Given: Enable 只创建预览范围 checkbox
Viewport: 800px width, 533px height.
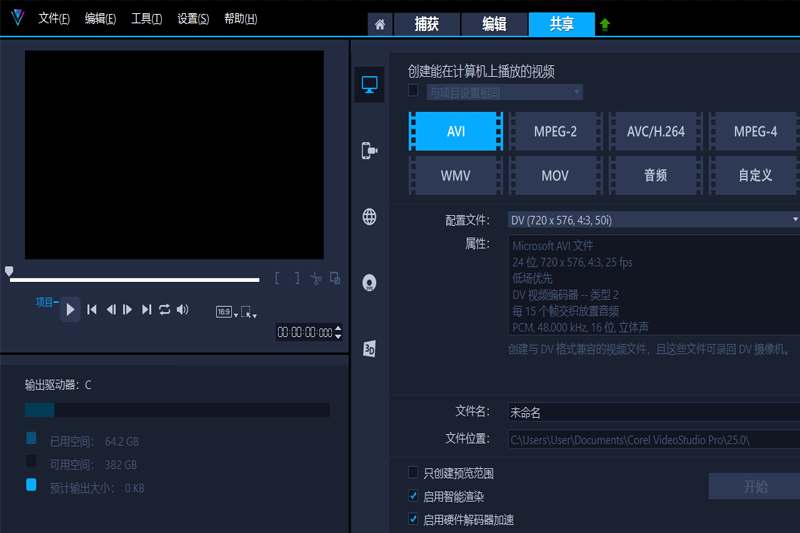Looking at the screenshot, I should pyautogui.click(x=414, y=473).
